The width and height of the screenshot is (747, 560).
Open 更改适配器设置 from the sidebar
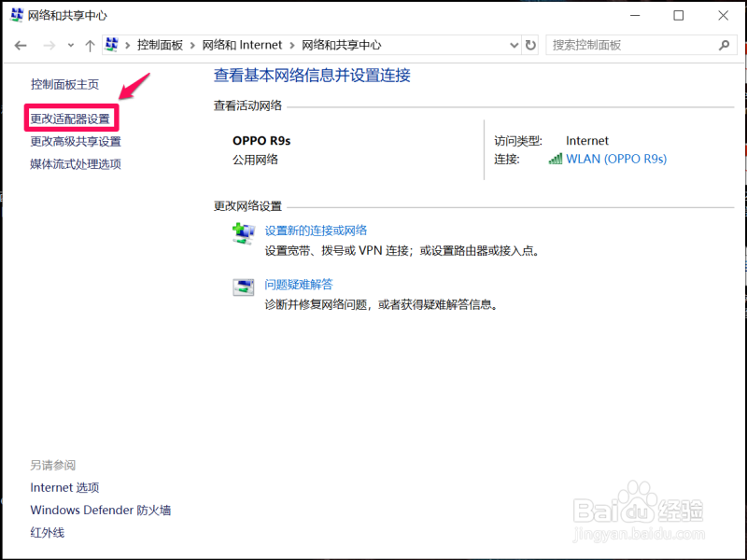coord(70,119)
